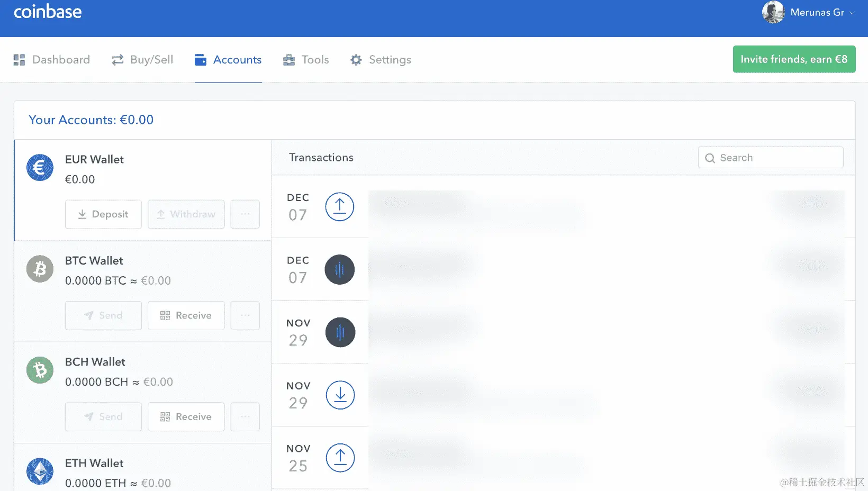
Task: Select the ETH Wallet ethereum icon
Action: point(40,471)
